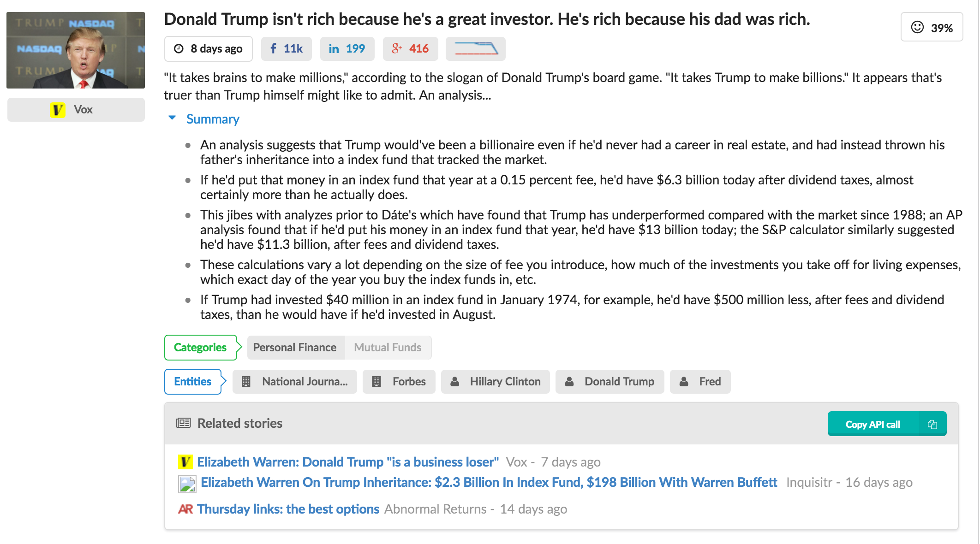Click the Forbes entity tag
Viewport: 980px width, 544px height.
tap(399, 382)
